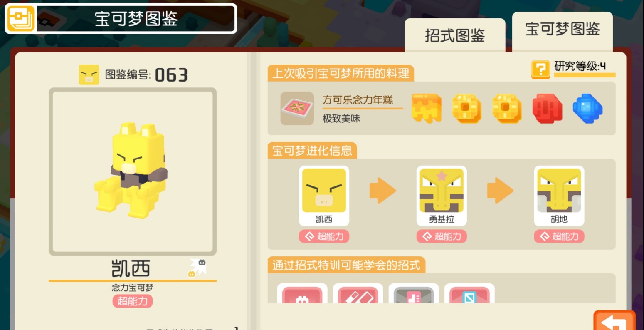This screenshot has height=330, width=644.
Task: Click the blue ingredient cube icon
Action: click(587, 108)
